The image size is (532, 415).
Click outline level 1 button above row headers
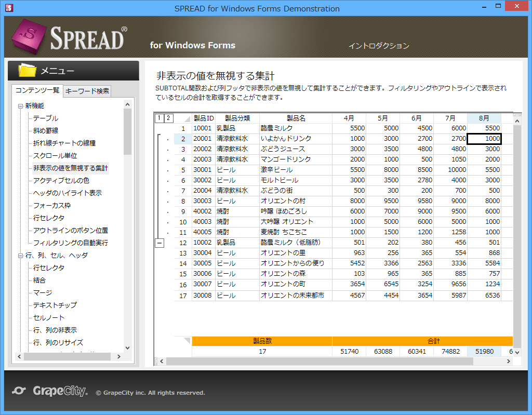[159, 118]
